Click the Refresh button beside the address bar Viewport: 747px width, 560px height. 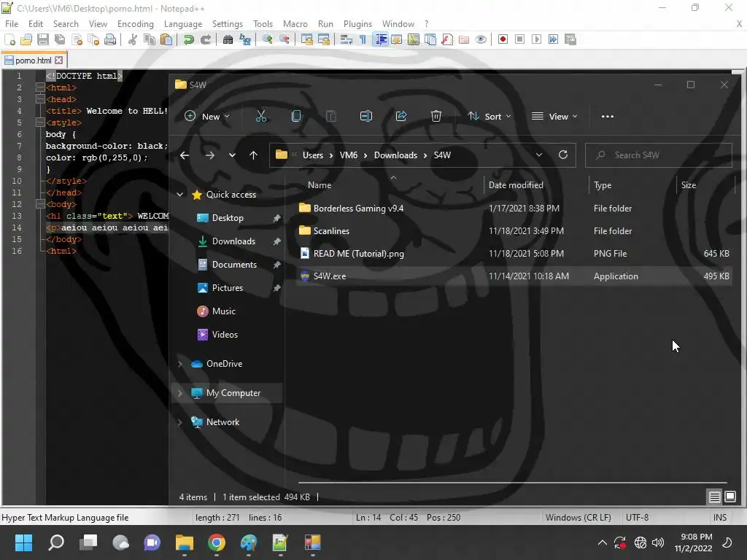pos(563,155)
